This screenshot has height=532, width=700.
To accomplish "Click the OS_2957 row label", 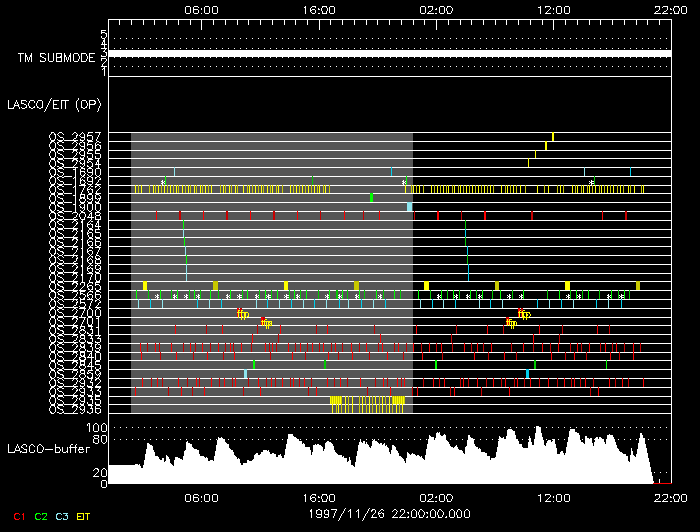I will (75, 137).
